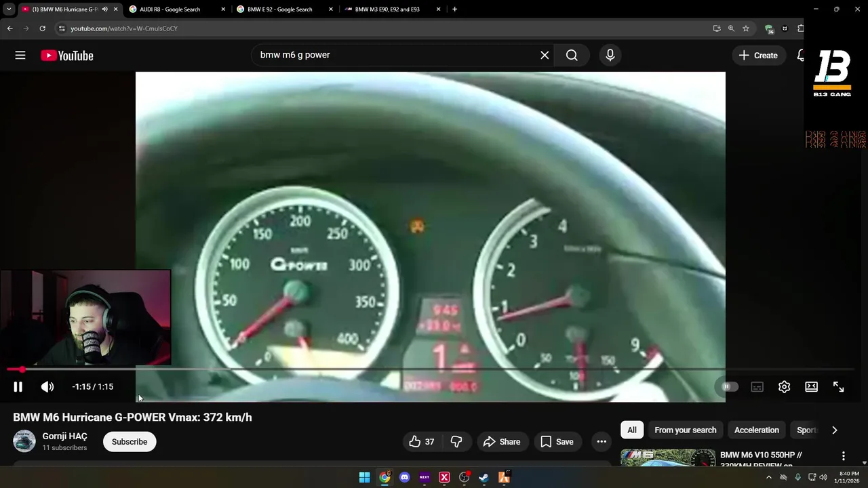Open the Windows Start menu
The image size is (868, 488).
point(364,477)
